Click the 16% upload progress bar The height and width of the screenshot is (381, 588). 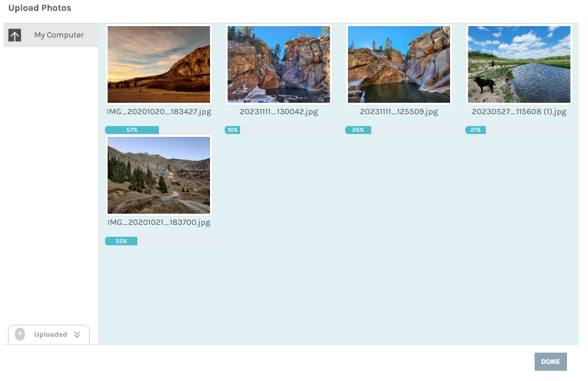tap(279, 130)
